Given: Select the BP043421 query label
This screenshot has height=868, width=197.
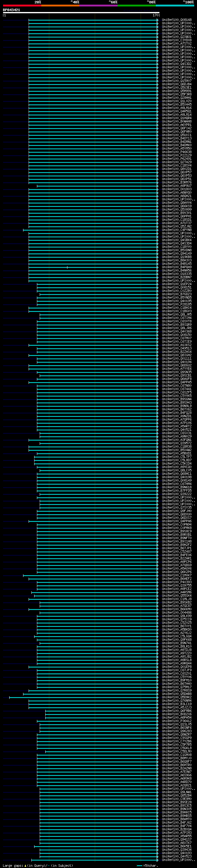Looking at the screenshot, I should coord(11,10).
